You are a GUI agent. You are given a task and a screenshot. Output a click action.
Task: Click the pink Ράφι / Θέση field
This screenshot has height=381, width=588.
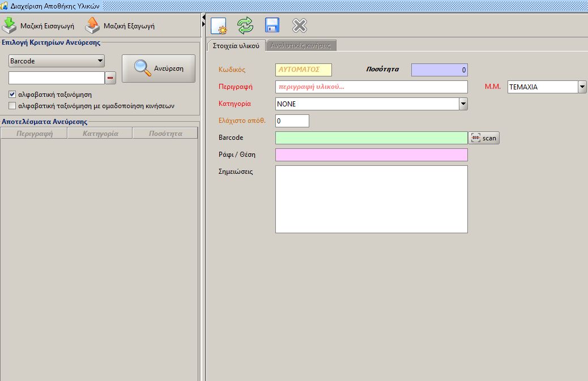pyautogui.click(x=371, y=155)
